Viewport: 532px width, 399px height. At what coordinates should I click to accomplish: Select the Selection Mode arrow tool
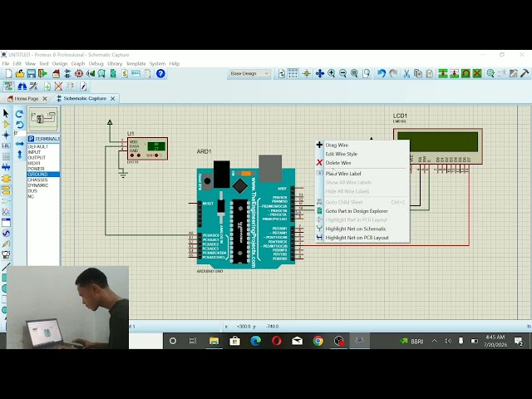[x=6, y=113]
